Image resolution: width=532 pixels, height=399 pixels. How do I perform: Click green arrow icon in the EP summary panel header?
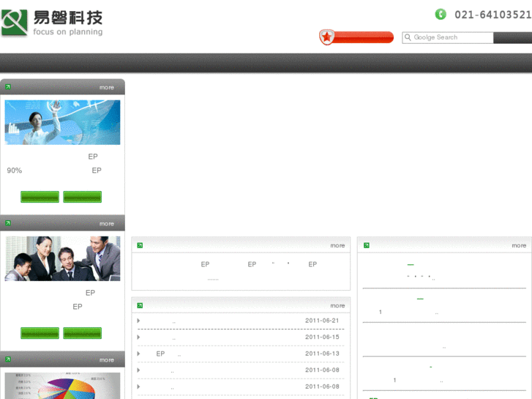point(140,245)
